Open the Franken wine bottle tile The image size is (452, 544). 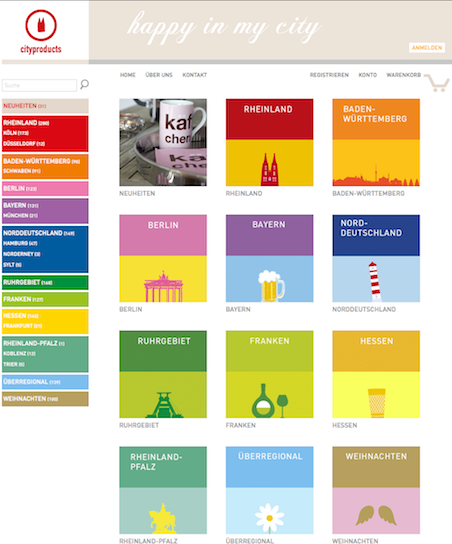pos(270,374)
